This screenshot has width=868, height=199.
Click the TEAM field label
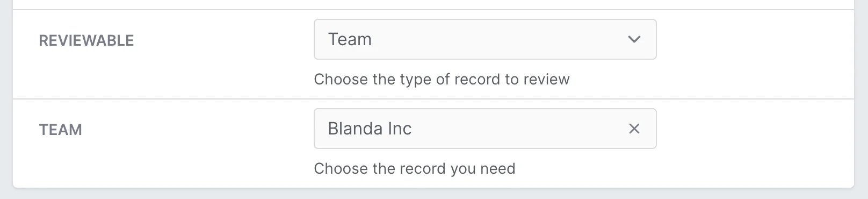(x=61, y=130)
